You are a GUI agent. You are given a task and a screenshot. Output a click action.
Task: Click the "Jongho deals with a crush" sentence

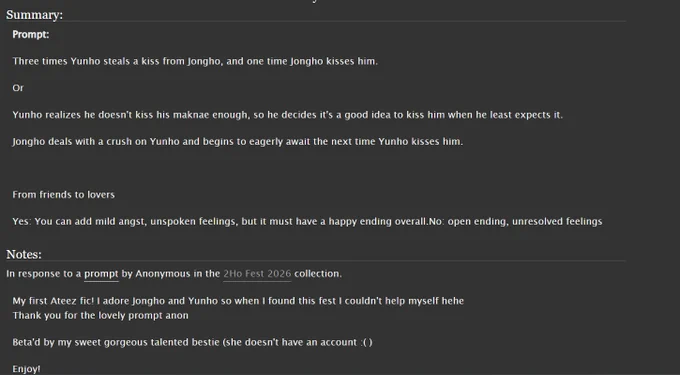point(238,142)
